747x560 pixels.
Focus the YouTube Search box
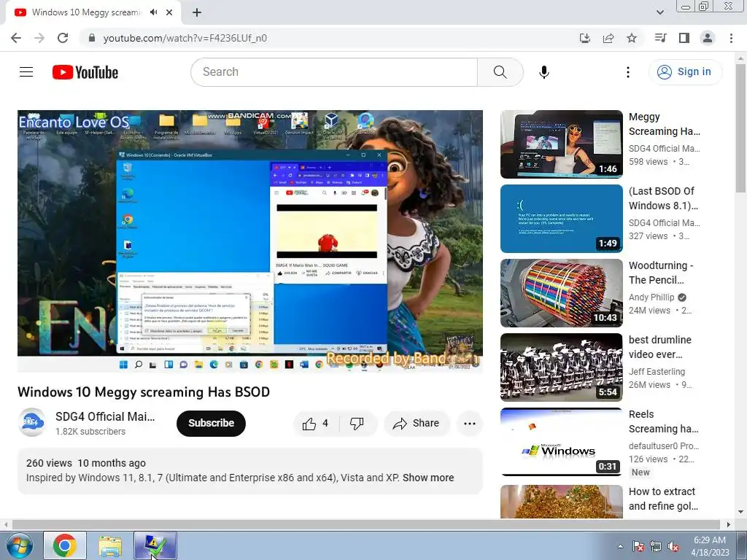[334, 72]
